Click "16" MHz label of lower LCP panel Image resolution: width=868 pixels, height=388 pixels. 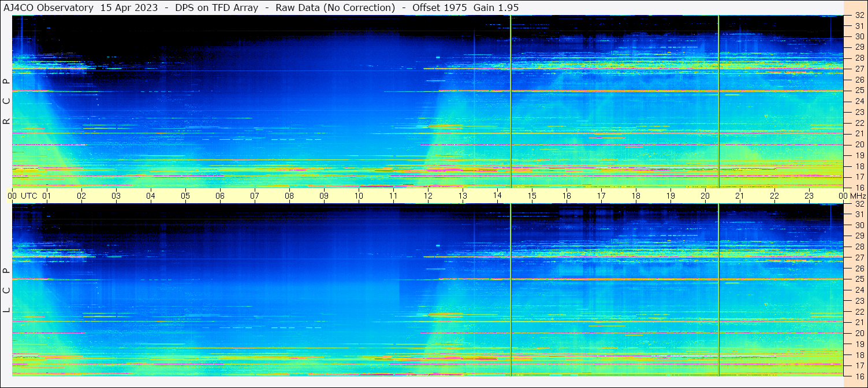[x=859, y=376]
